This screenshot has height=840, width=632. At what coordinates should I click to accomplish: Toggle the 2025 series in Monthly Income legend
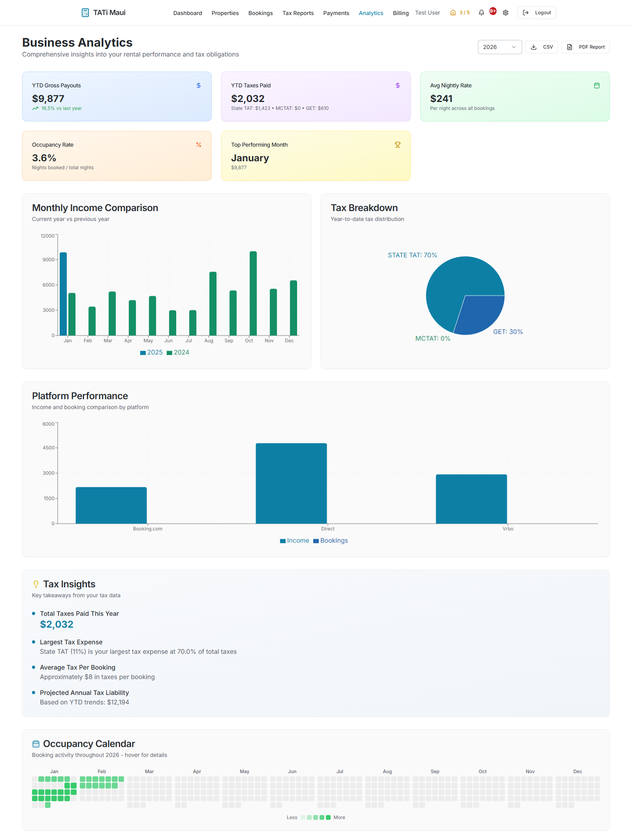(151, 352)
